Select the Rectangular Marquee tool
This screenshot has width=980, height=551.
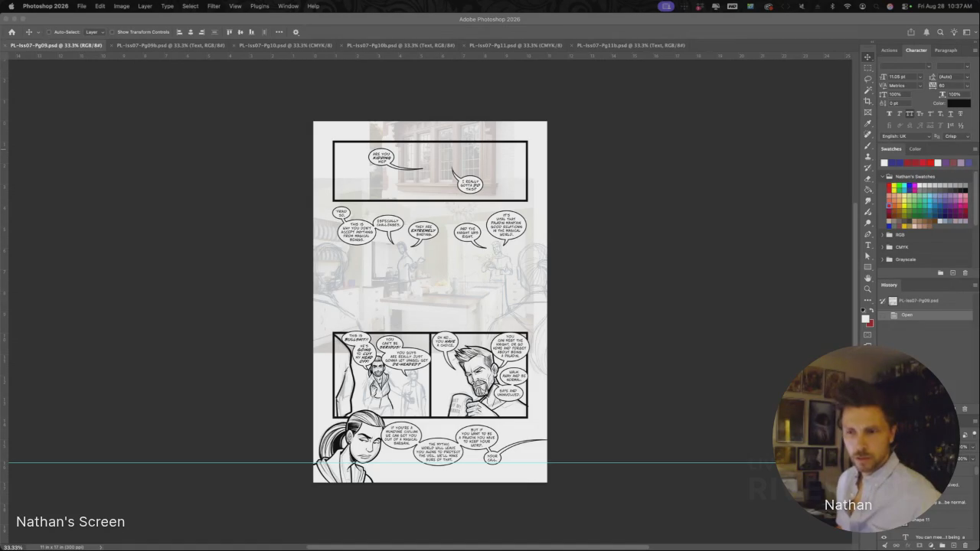[x=867, y=68]
